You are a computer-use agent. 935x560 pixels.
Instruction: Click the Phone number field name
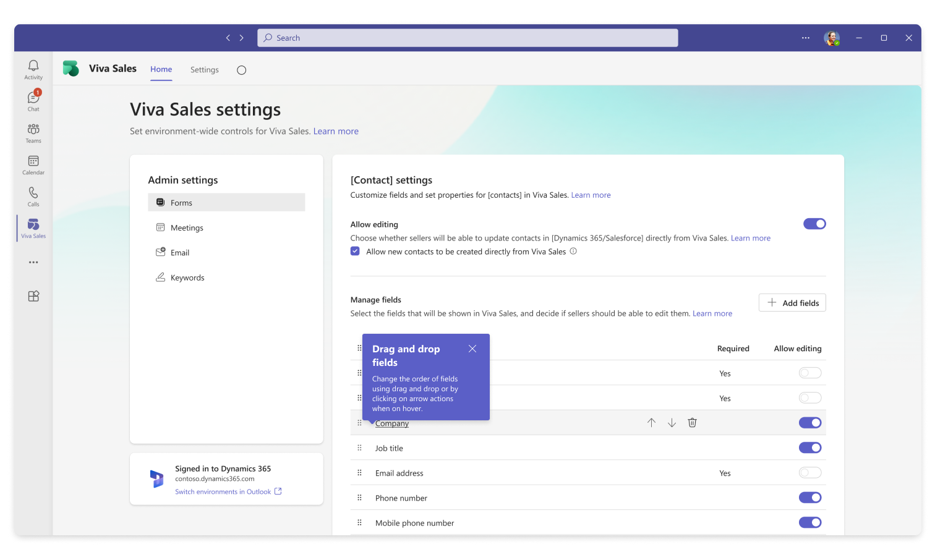(401, 498)
